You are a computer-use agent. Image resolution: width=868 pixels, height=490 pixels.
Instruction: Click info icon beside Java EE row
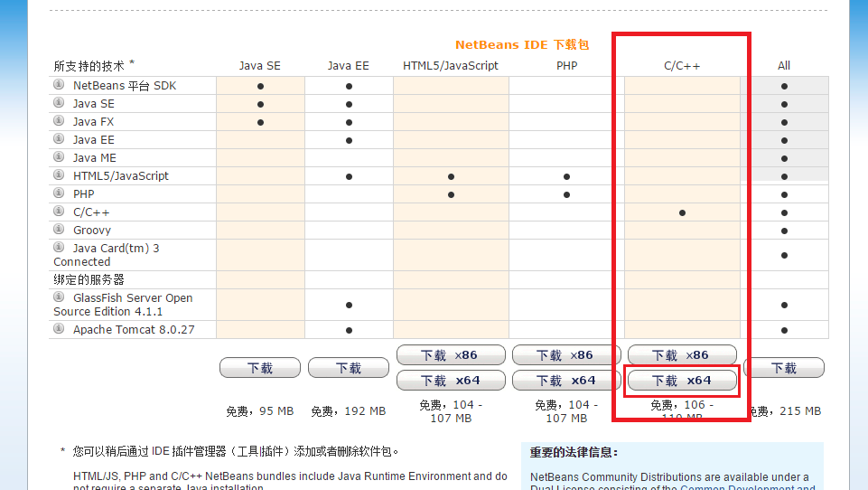pyautogui.click(x=59, y=138)
